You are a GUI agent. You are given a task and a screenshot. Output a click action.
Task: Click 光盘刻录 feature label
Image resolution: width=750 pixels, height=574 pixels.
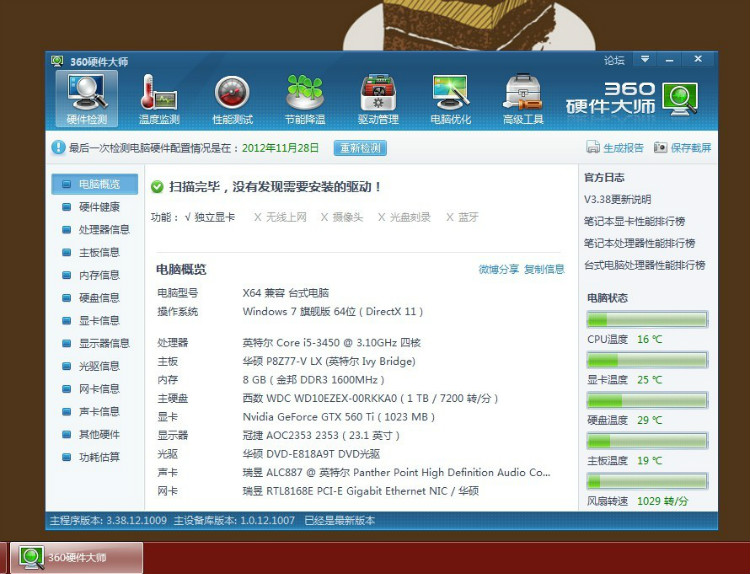[410, 217]
